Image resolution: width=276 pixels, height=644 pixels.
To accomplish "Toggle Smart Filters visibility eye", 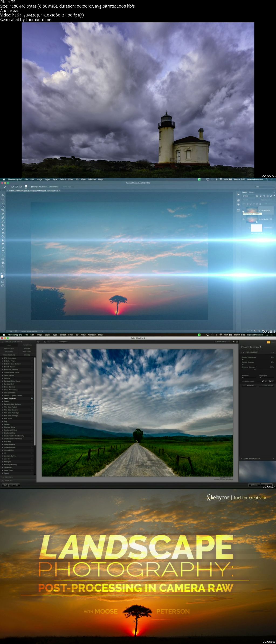I will click(249, 228).
